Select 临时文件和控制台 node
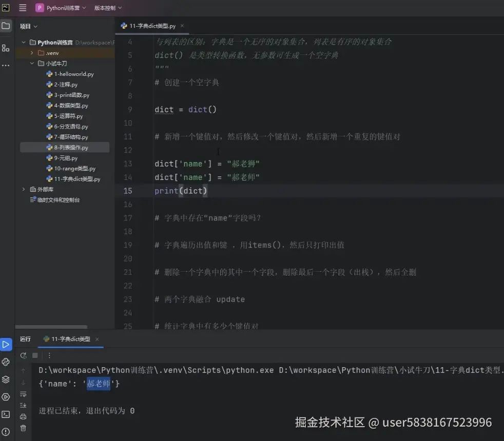 (54, 200)
